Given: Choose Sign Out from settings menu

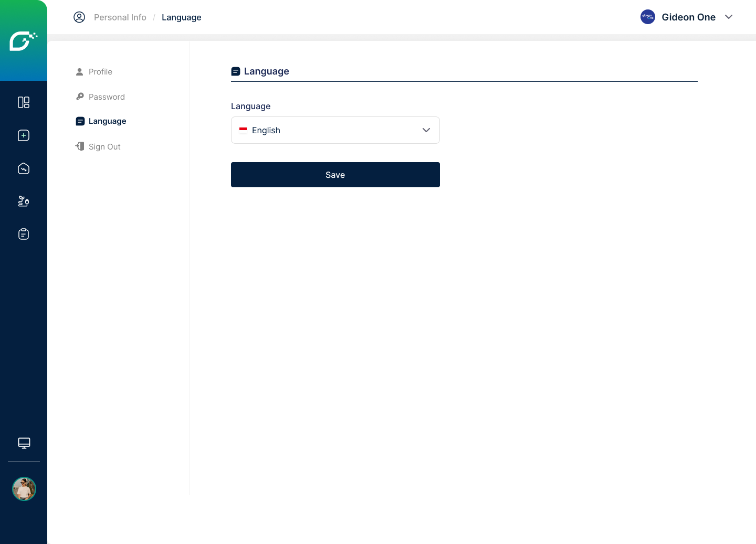Looking at the screenshot, I should [104, 147].
